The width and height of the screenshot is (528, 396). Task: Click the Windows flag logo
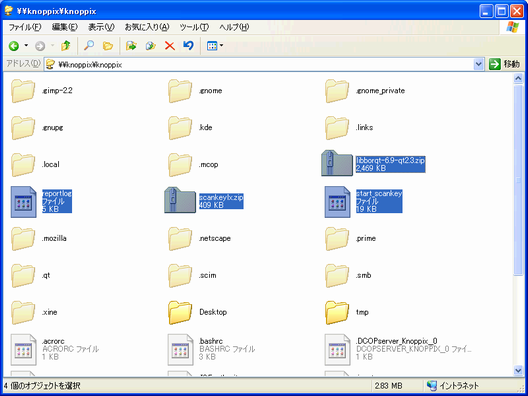click(x=512, y=27)
